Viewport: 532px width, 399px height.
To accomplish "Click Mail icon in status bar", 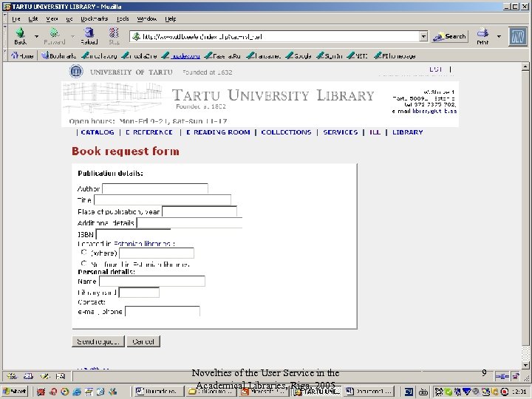I will point(29,375).
